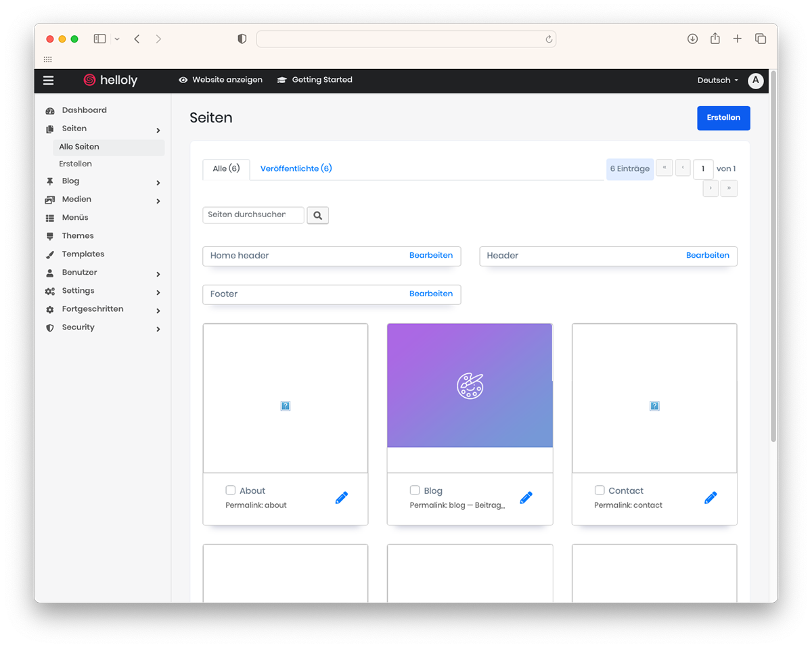
Task: Expand the Settings submenu chevron
Action: tap(158, 292)
